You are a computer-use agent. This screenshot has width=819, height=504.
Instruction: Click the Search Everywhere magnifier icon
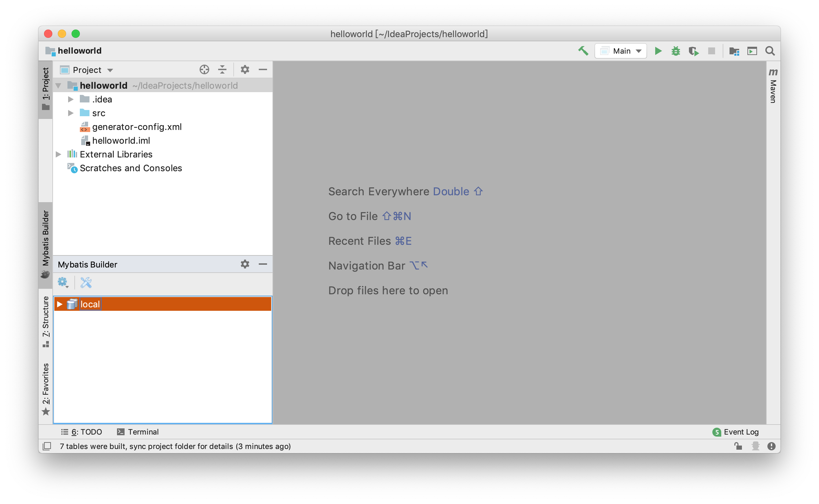[770, 51]
